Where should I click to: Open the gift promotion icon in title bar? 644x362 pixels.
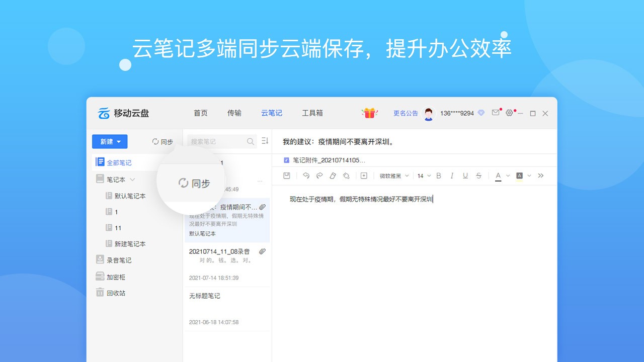click(369, 113)
